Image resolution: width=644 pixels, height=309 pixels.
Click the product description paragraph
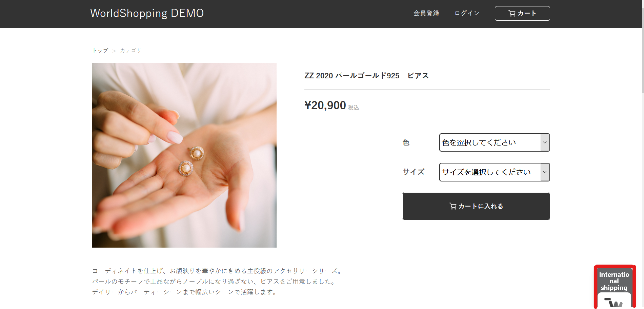click(x=217, y=281)
